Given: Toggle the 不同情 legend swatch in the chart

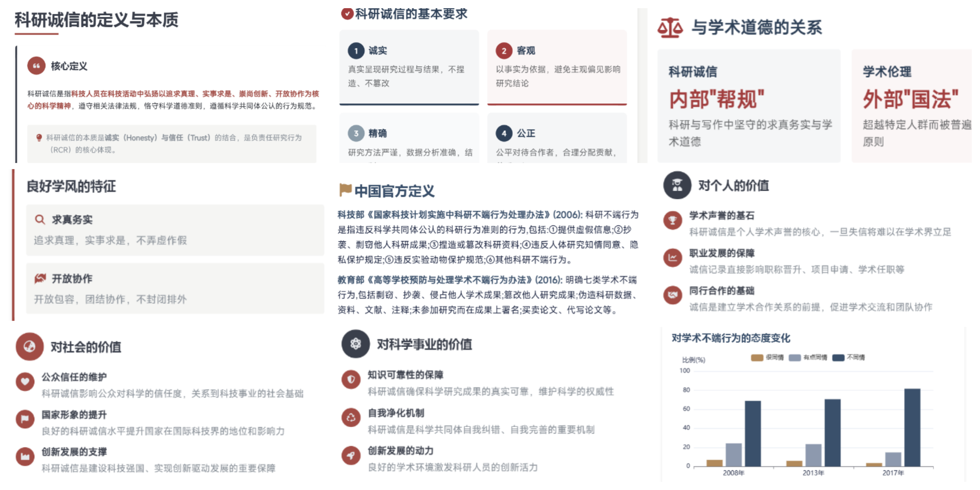Looking at the screenshot, I should pos(838,358).
